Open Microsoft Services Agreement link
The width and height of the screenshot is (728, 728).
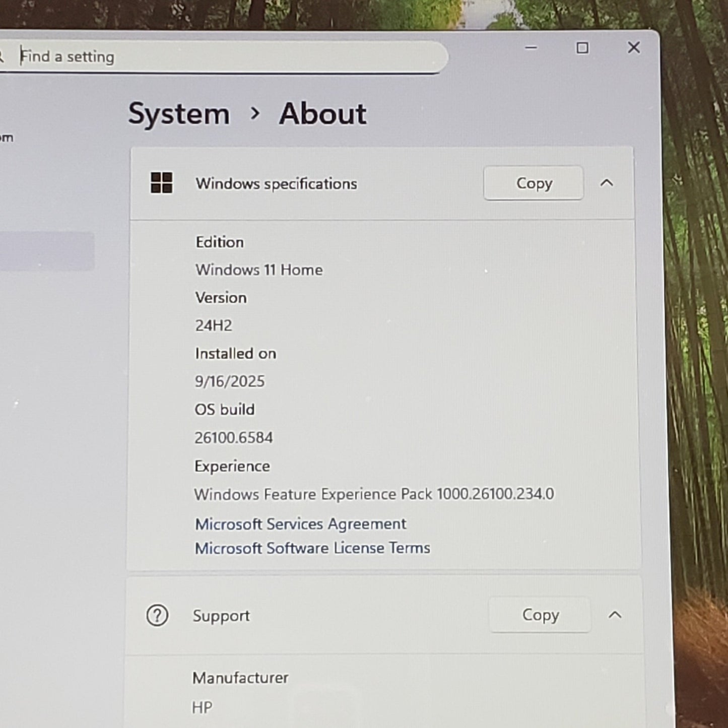[x=300, y=524]
